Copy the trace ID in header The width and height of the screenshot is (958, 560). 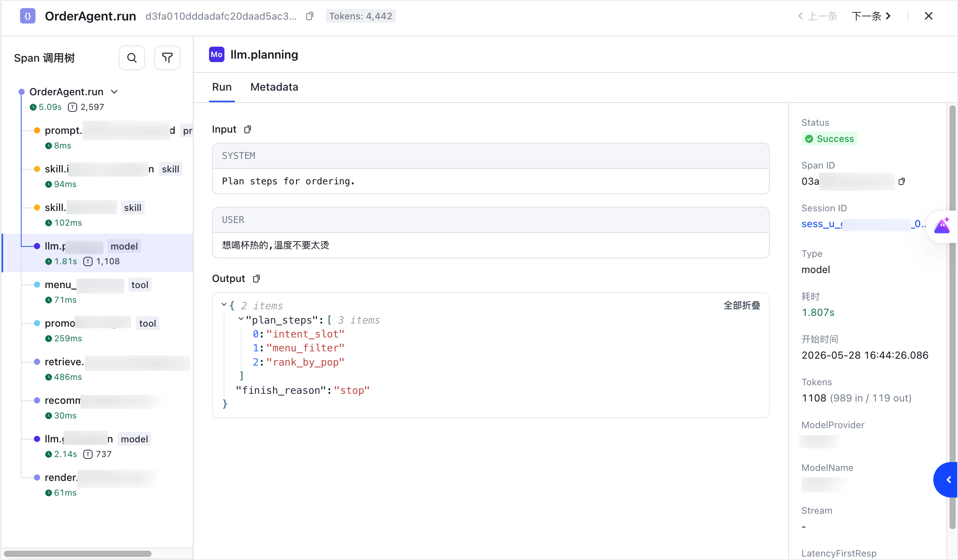[309, 16]
